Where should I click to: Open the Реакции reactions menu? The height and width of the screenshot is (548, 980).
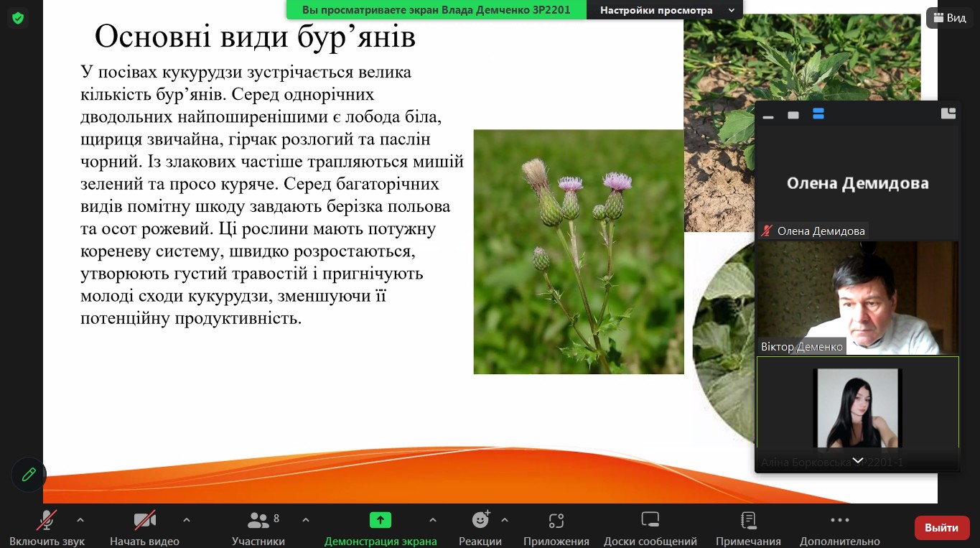point(480,528)
